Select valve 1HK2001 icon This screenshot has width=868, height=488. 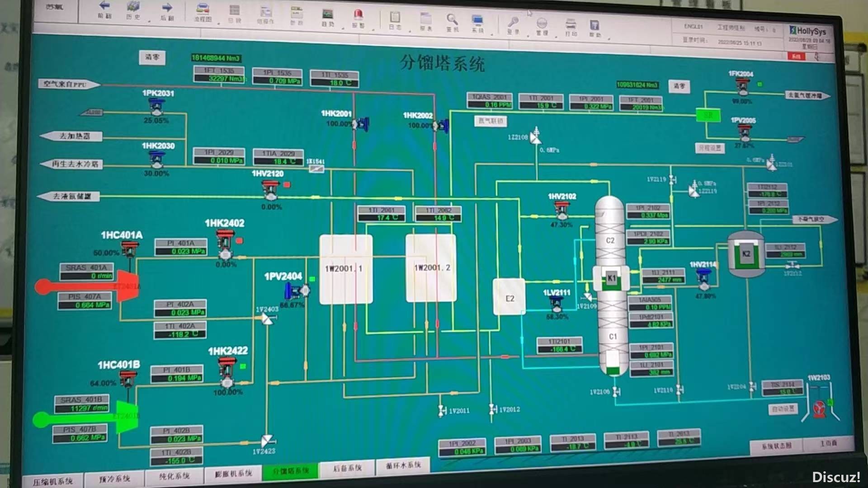click(361, 124)
